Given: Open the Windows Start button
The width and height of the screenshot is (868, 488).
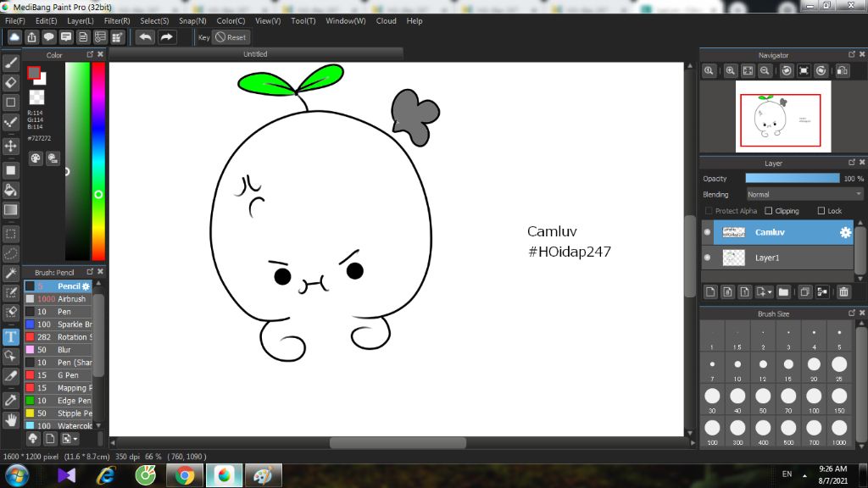Looking at the screenshot, I should [x=17, y=475].
